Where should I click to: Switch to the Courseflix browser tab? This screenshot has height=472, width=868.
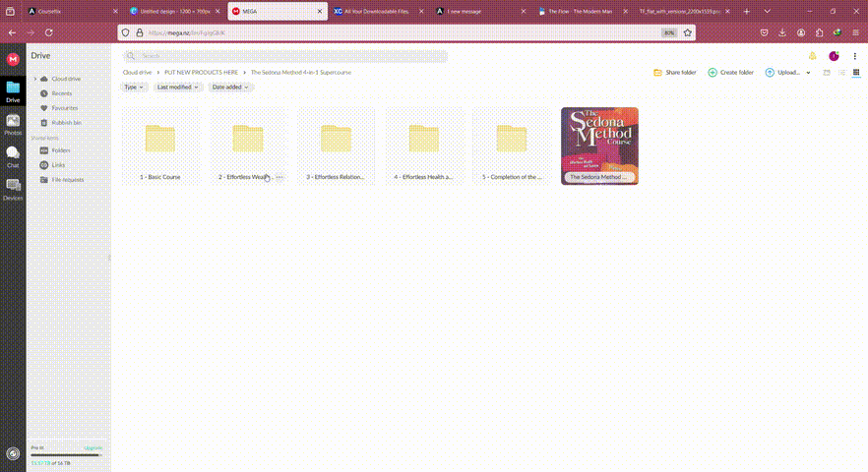(x=72, y=11)
